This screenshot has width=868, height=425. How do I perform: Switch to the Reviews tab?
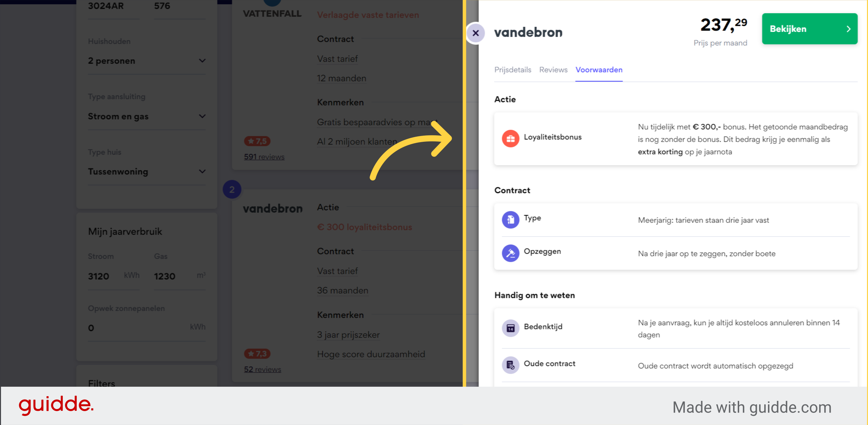pos(553,70)
